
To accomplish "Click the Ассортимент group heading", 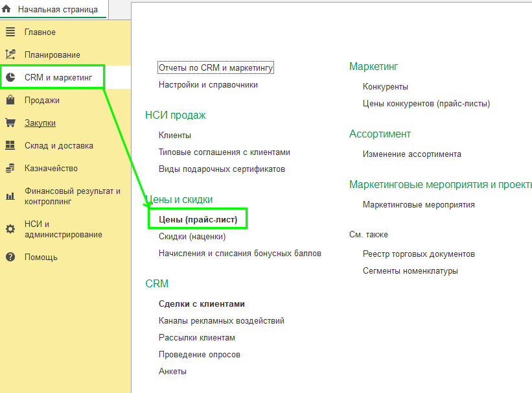I will 380,134.
